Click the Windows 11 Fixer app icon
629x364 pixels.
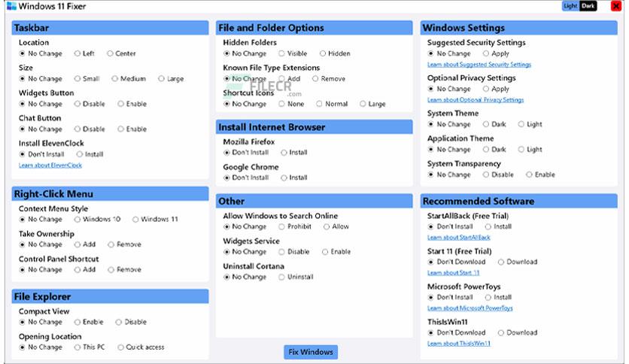pyautogui.click(x=11, y=6)
